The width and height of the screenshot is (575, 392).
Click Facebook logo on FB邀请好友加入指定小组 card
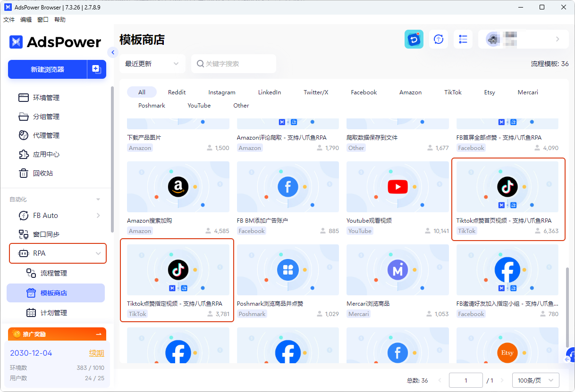pyautogui.click(x=507, y=270)
